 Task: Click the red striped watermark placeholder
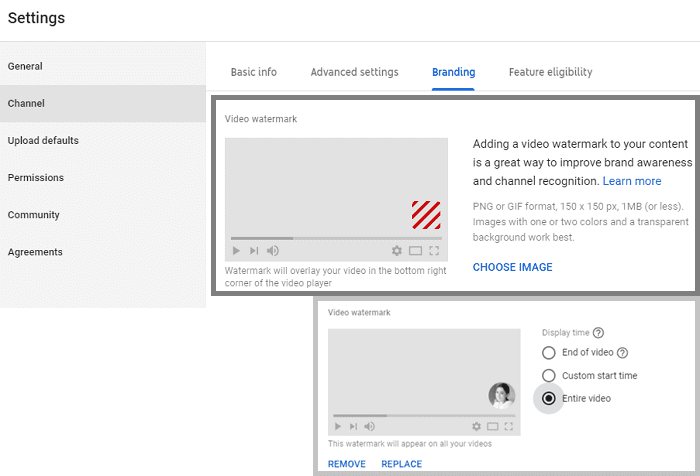pyautogui.click(x=426, y=215)
